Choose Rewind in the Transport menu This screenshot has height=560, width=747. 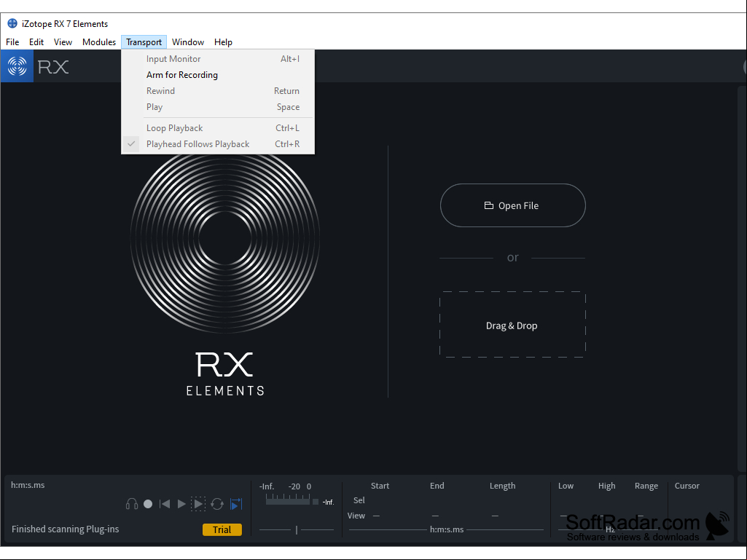tap(218, 91)
